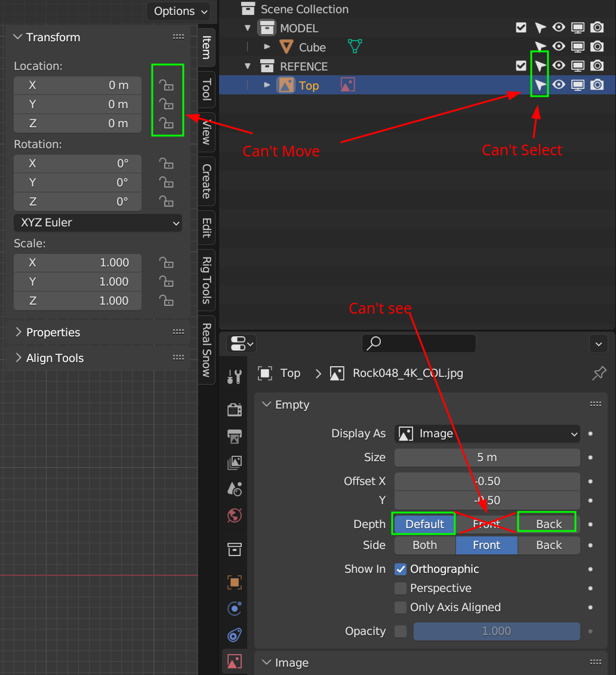Image resolution: width=616 pixels, height=675 pixels.
Task: Expand the Align Tools panel
Action: tap(55, 358)
